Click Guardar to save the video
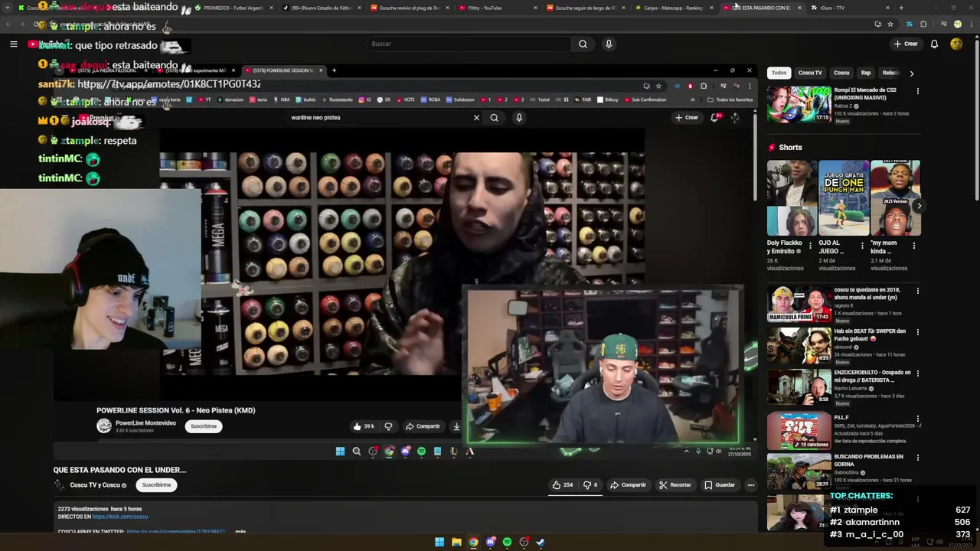This screenshot has width=980, height=551. coord(720,484)
